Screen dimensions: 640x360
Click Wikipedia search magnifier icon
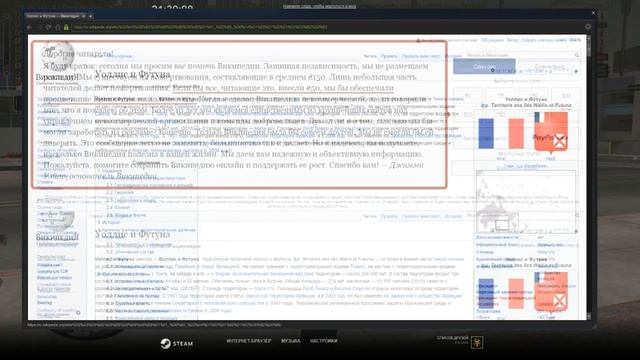click(x=577, y=55)
